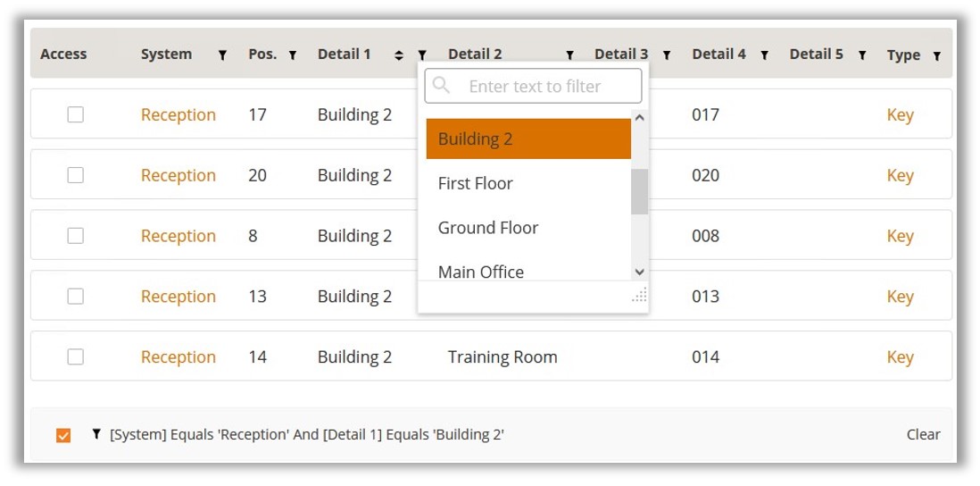Select 'First Floor' in the filter list
Viewport: 980px width, 486px height.
[476, 183]
